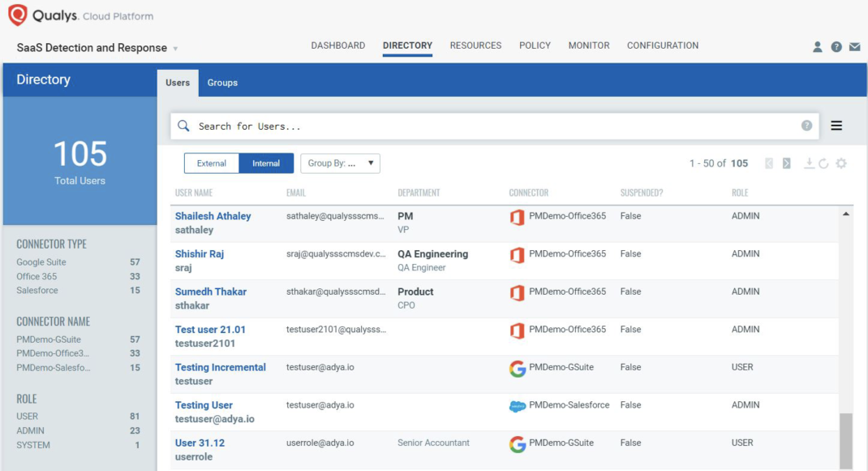Image resolution: width=868 pixels, height=471 pixels.
Task: Click the top-bar help icon
Action: click(836, 47)
